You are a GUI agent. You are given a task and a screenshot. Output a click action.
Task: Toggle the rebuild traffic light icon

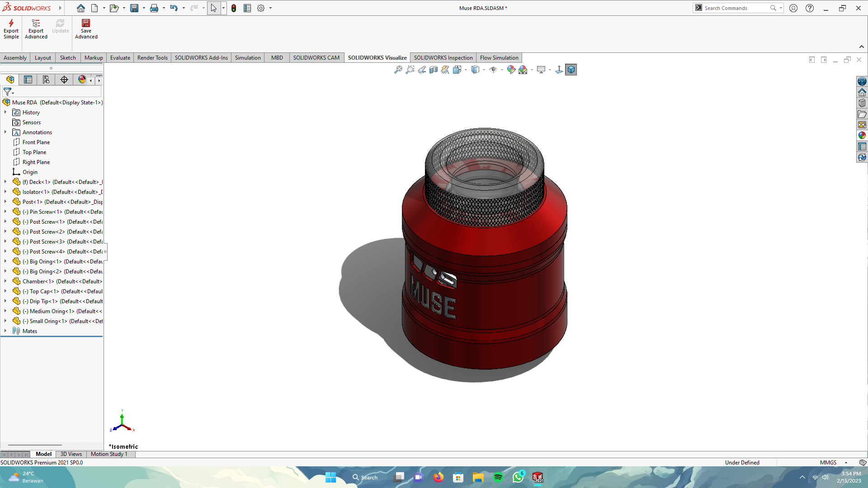(x=234, y=8)
